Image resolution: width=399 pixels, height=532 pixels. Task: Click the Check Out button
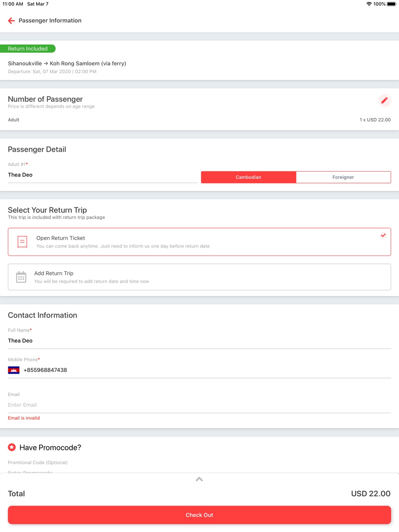coord(199,515)
